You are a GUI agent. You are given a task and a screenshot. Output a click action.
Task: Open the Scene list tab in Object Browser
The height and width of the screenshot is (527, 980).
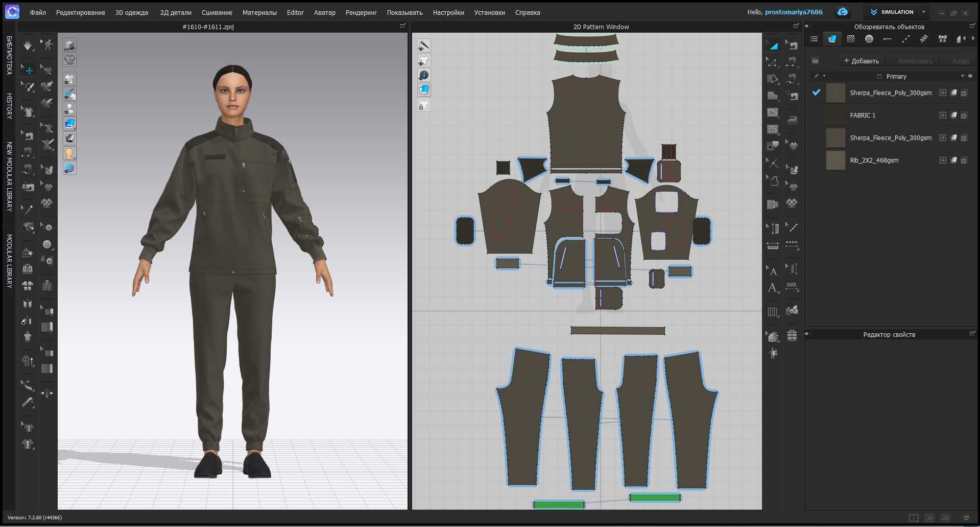[x=814, y=39]
